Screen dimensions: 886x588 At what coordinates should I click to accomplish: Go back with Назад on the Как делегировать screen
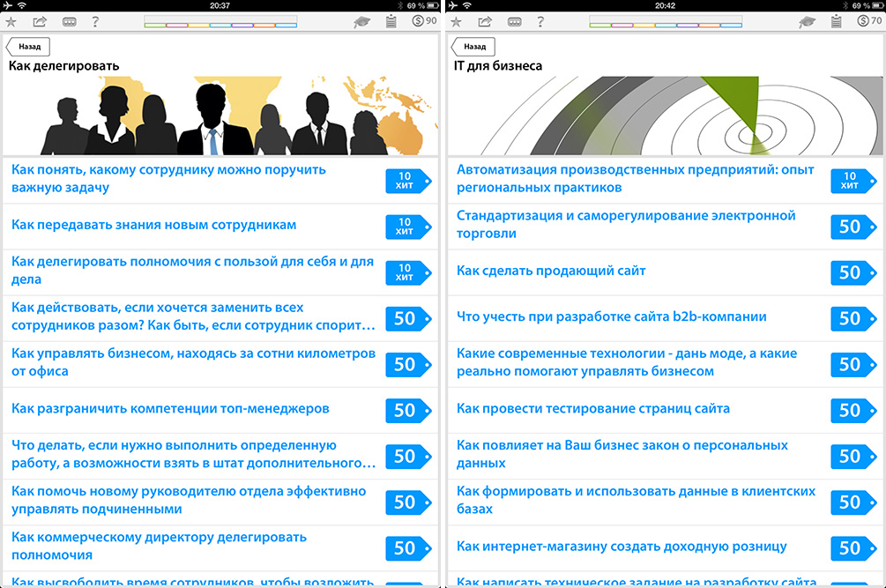point(27,47)
